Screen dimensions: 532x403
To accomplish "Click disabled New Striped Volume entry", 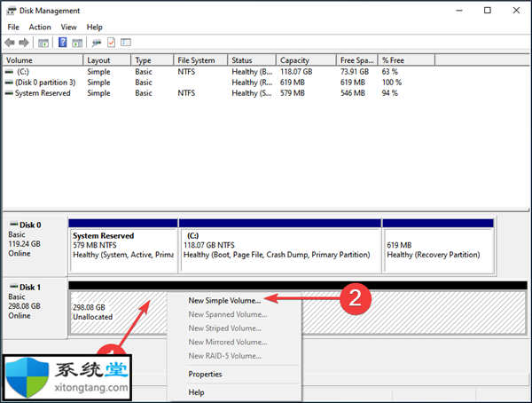I will 225,328.
